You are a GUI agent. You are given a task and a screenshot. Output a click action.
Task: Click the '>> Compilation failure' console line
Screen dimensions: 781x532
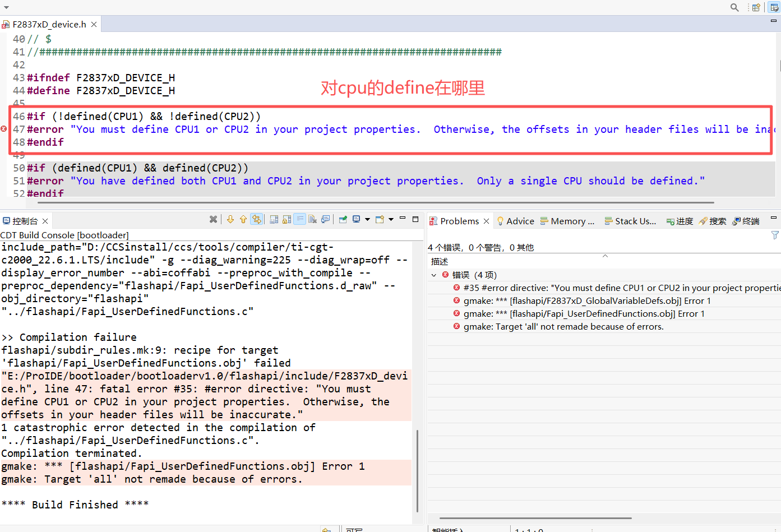tap(69, 337)
